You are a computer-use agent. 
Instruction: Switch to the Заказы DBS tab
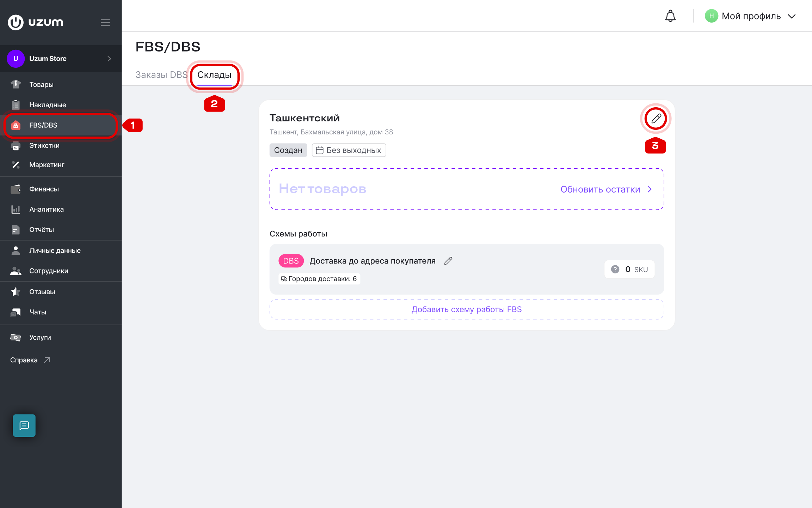pos(161,75)
